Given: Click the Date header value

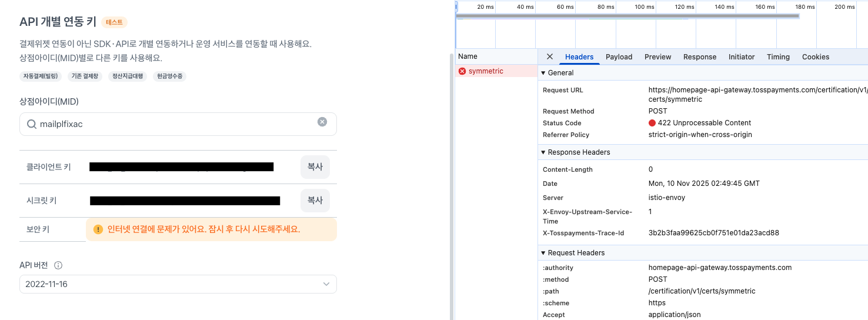Looking at the screenshot, I should click(704, 184).
